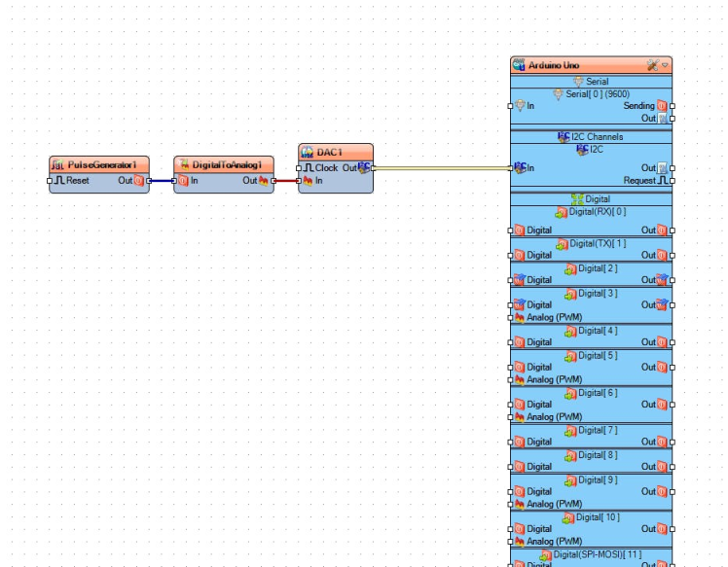Image resolution: width=728 pixels, height=567 pixels.
Task: Click the Digital[3] Analog (PWM) icon
Action: pos(520,317)
